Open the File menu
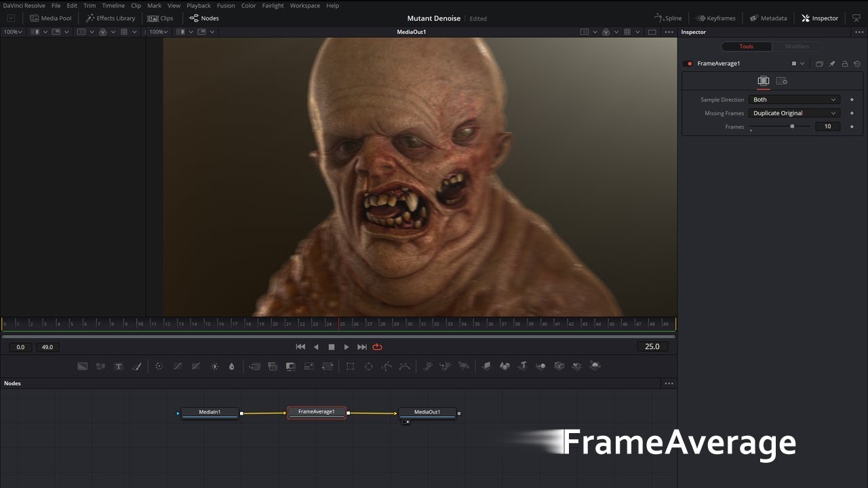 tap(56, 5)
